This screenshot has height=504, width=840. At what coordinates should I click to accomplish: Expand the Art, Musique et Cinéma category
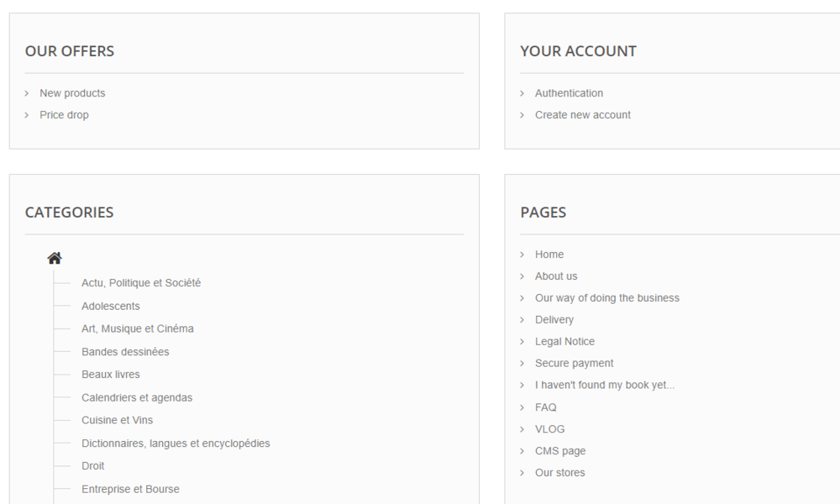point(137,328)
